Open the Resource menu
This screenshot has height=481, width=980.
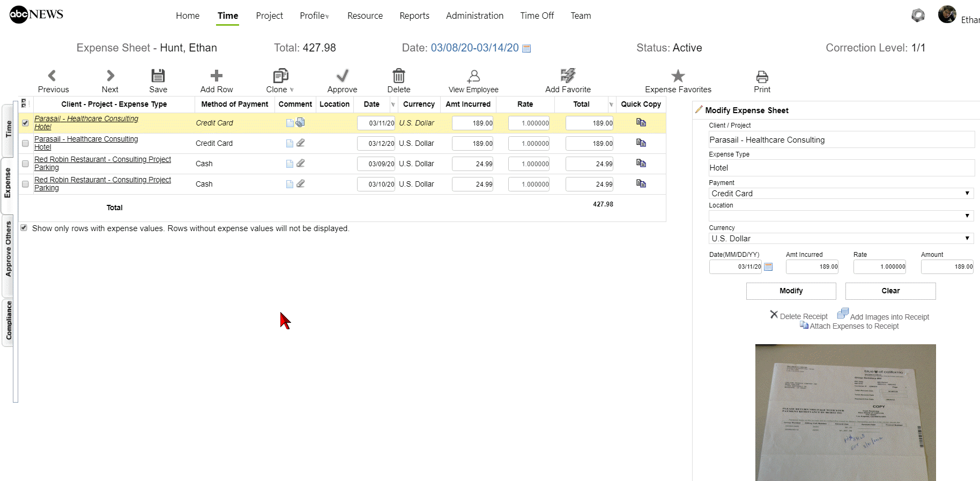365,16
